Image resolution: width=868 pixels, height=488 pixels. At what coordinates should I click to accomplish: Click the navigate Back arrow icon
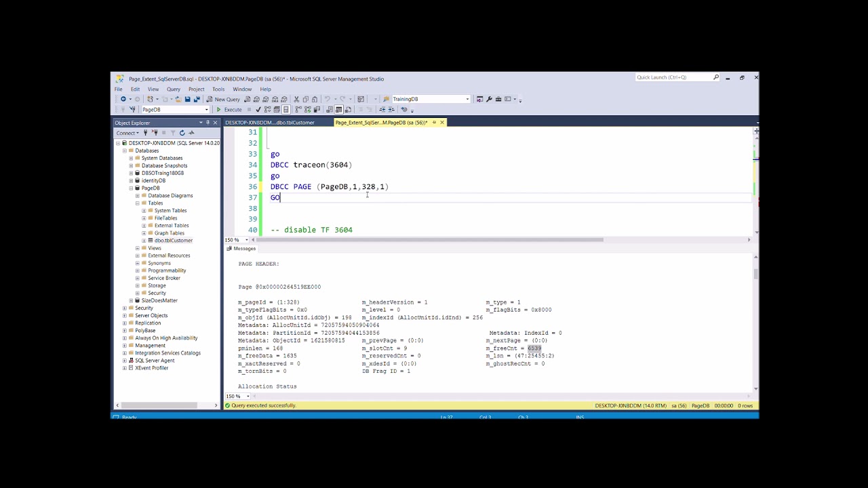(123, 99)
